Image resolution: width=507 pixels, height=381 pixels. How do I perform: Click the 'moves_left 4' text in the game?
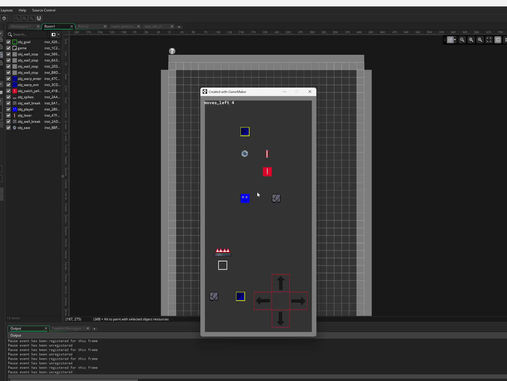219,103
